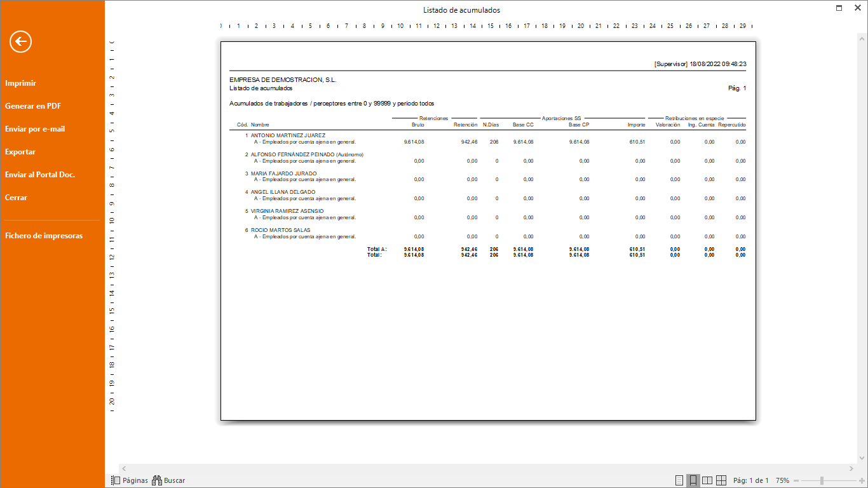Image resolution: width=868 pixels, height=488 pixels.
Task: Click the 75% zoom percentage text
Action: point(782,480)
